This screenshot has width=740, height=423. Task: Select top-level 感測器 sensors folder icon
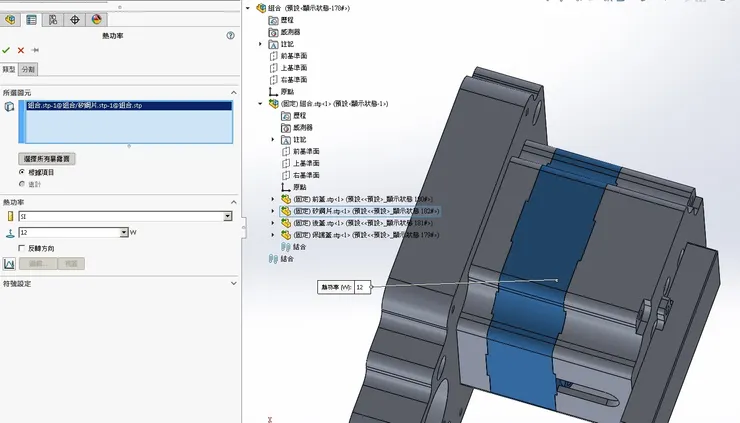(x=273, y=32)
